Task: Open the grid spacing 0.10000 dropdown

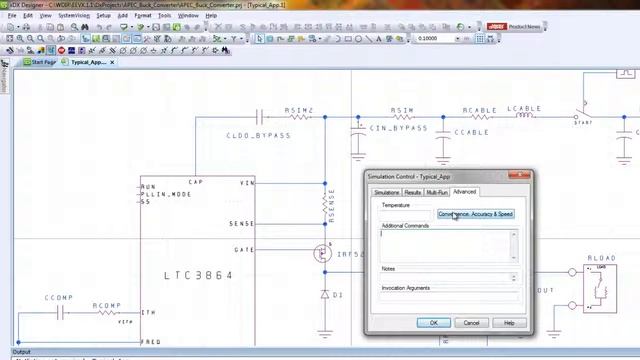Action: [x=457, y=38]
